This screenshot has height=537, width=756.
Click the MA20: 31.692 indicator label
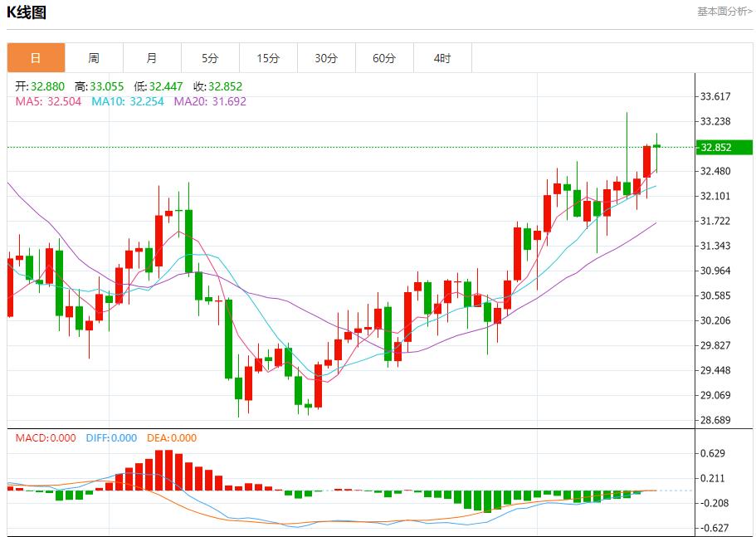(210, 101)
